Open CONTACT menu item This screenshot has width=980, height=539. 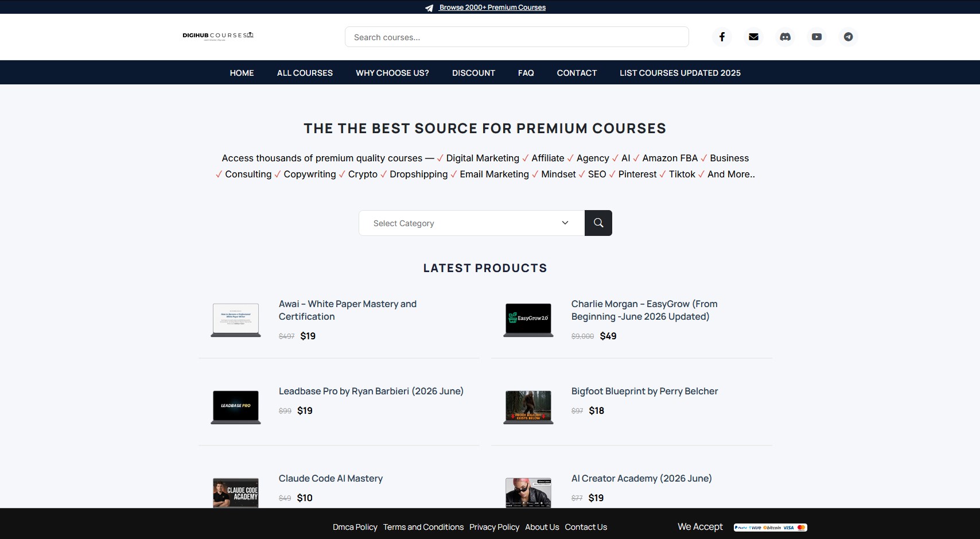(x=577, y=73)
